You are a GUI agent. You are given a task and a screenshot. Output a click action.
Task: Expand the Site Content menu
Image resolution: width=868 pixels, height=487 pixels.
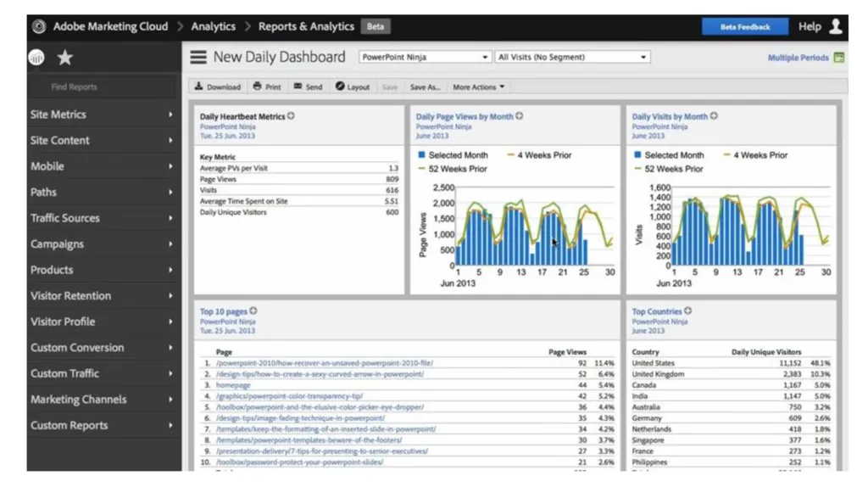coord(103,141)
